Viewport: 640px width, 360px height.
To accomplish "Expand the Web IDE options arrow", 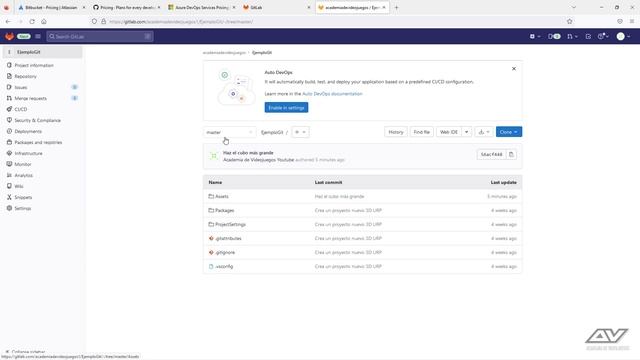I will point(467,132).
